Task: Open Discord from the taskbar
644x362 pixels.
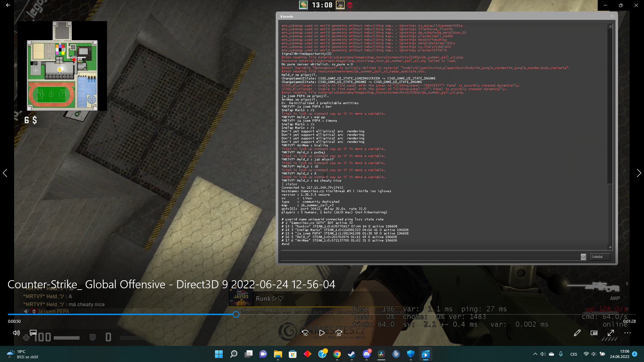Action: point(367,354)
